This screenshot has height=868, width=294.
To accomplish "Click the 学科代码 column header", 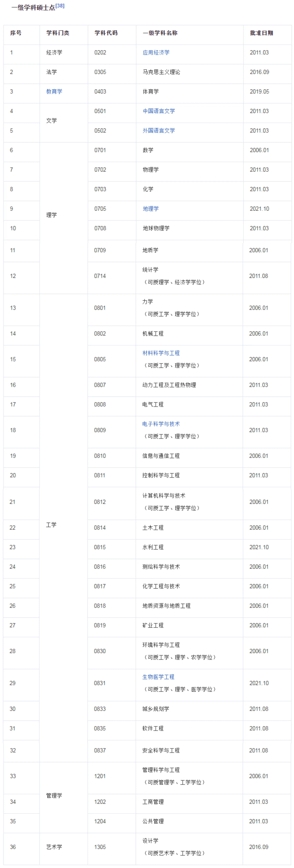I will click(106, 33).
